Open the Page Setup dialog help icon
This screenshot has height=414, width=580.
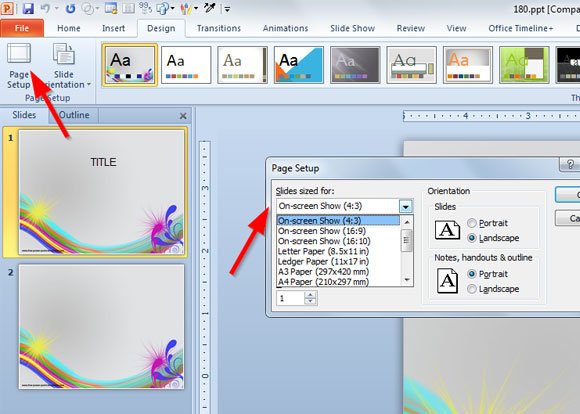570,164
